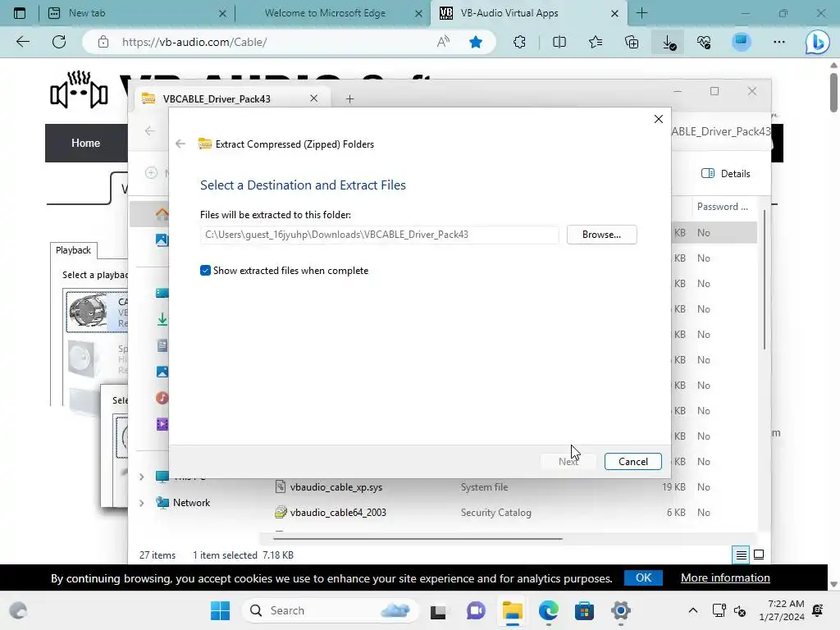Toggle Edge split screen icon

pos(559,42)
